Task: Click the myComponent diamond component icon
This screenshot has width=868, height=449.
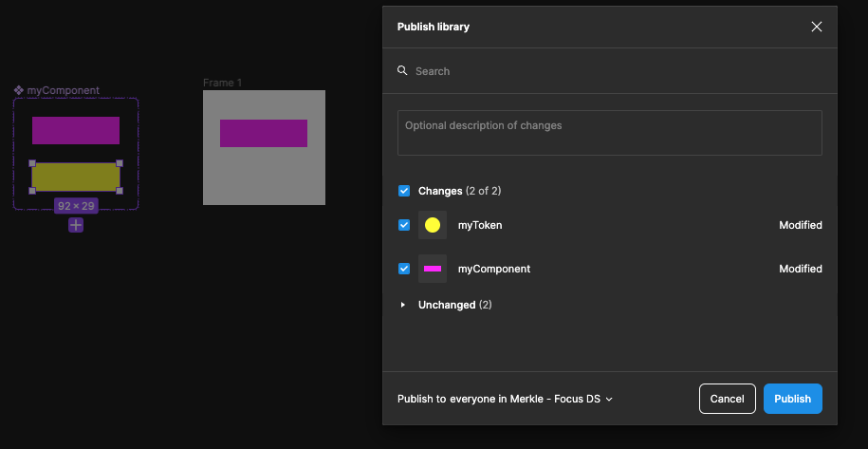Action: point(19,90)
